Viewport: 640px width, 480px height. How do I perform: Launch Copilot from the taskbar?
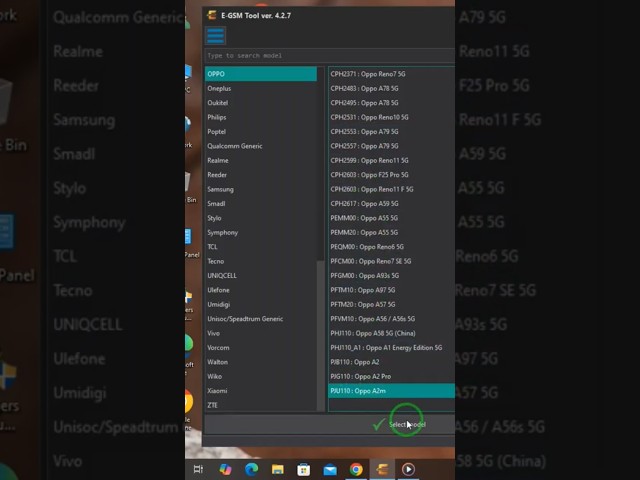pos(225,469)
